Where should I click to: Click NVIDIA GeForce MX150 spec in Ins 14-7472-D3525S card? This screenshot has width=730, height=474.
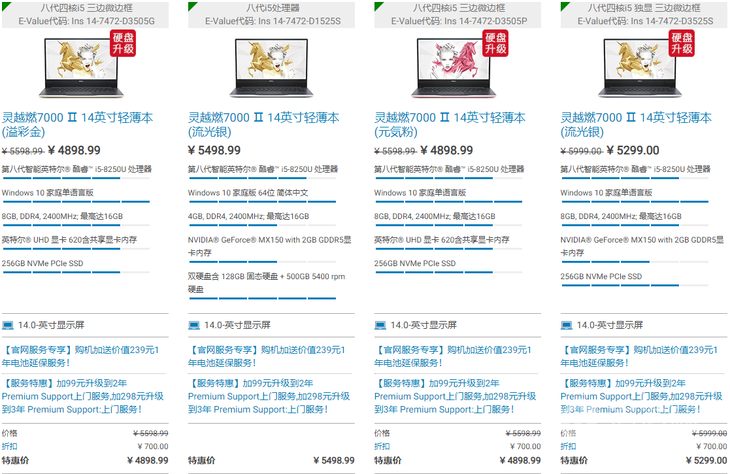pos(642,246)
